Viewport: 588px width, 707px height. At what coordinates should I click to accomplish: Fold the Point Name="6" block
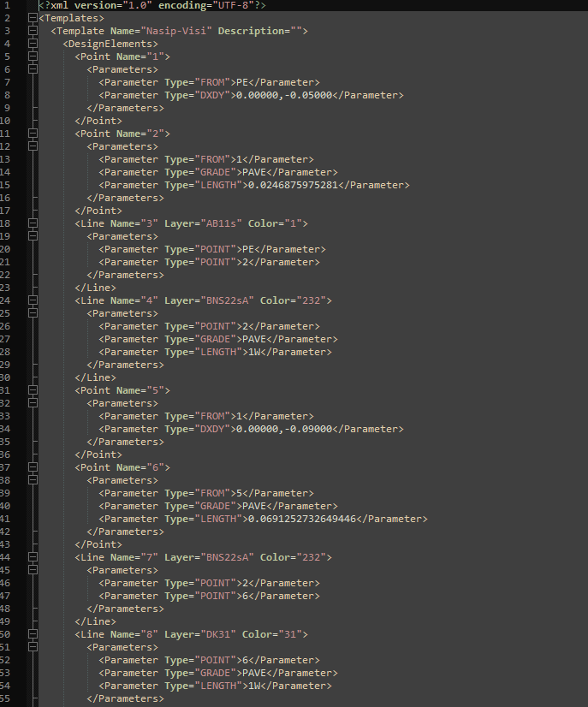(33, 467)
